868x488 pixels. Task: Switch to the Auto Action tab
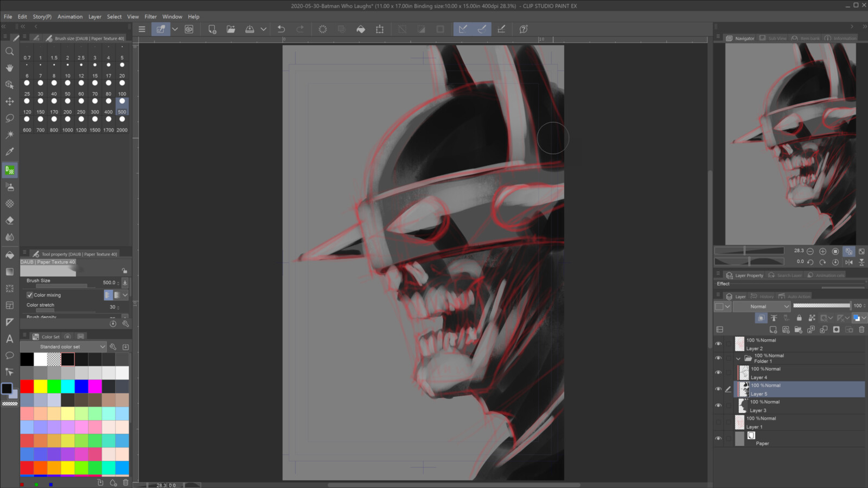click(794, 297)
